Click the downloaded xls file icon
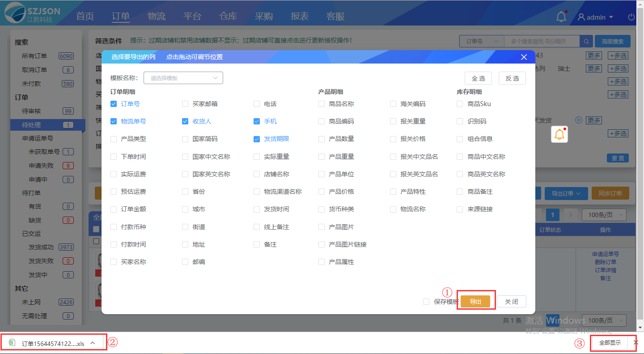 (12, 343)
